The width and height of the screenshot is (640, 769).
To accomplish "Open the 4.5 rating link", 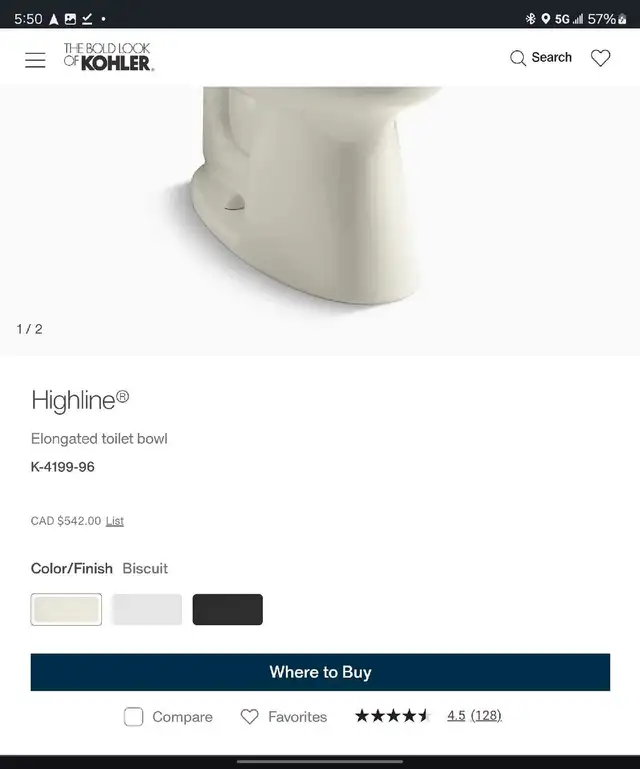I will click(x=456, y=716).
